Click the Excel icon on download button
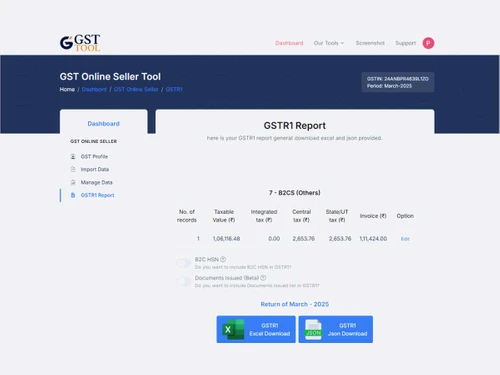Screen dimensions: 500x375 pos(233,329)
